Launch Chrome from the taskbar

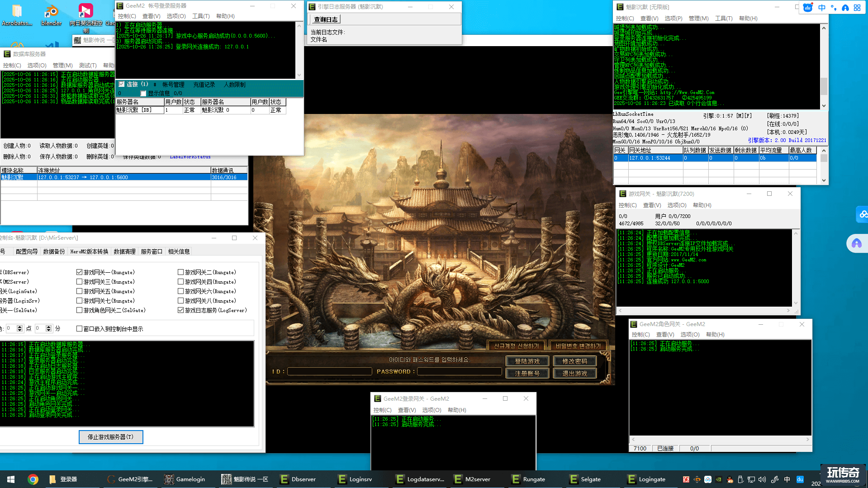tap(33, 479)
